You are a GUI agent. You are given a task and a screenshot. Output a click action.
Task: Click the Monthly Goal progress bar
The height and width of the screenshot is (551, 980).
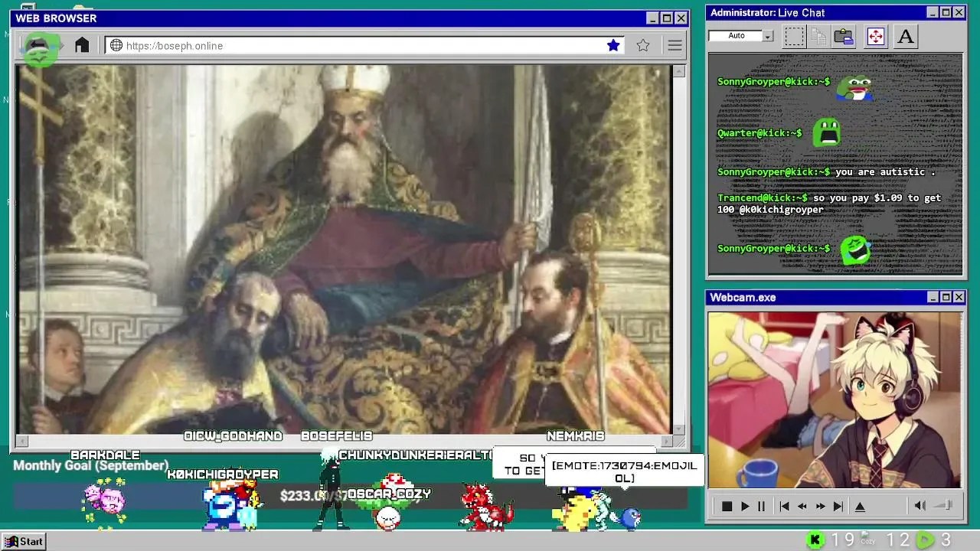tap(348, 496)
